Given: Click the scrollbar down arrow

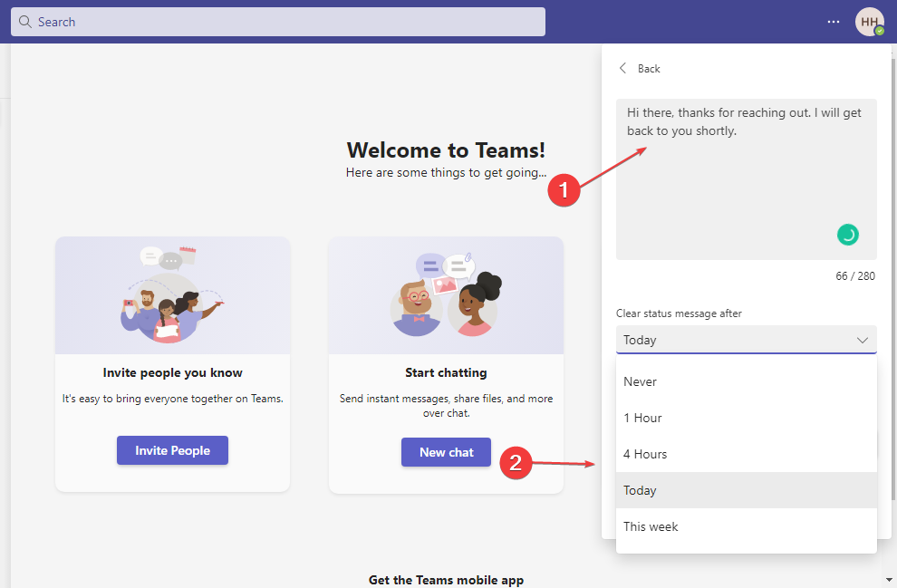Looking at the screenshot, I should point(889,580).
